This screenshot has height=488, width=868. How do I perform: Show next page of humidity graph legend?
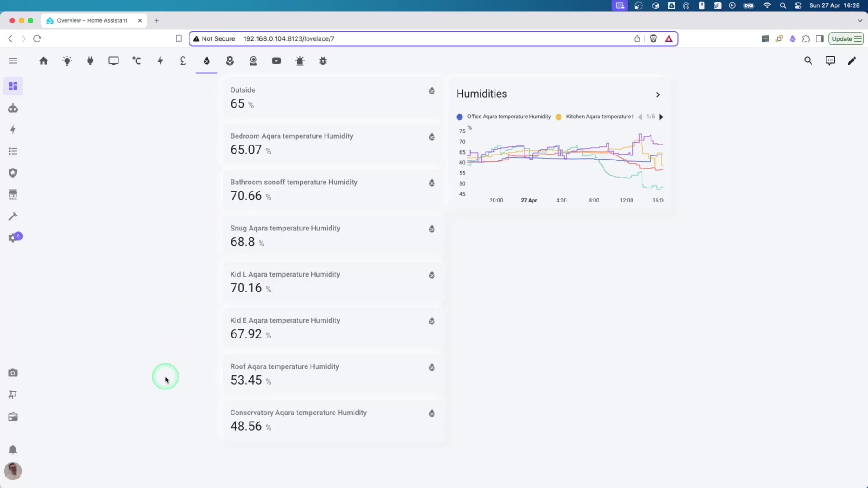coord(661,117)
